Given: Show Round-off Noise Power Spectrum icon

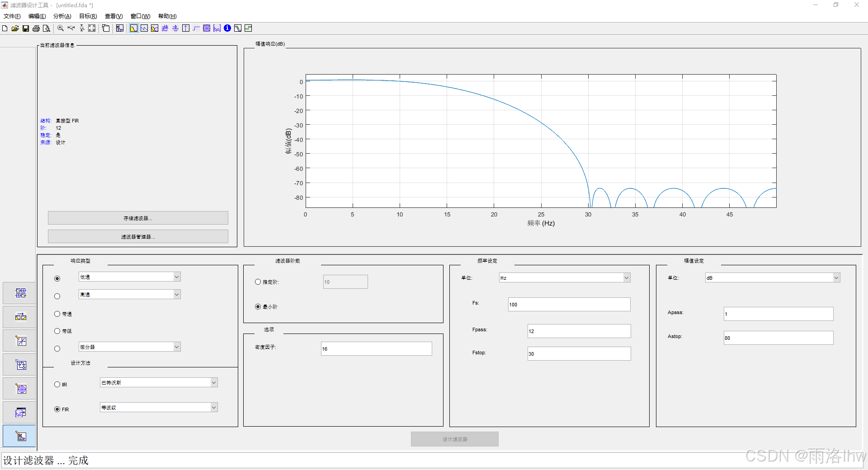Looking at the screenshot, I should click(248, 28).
